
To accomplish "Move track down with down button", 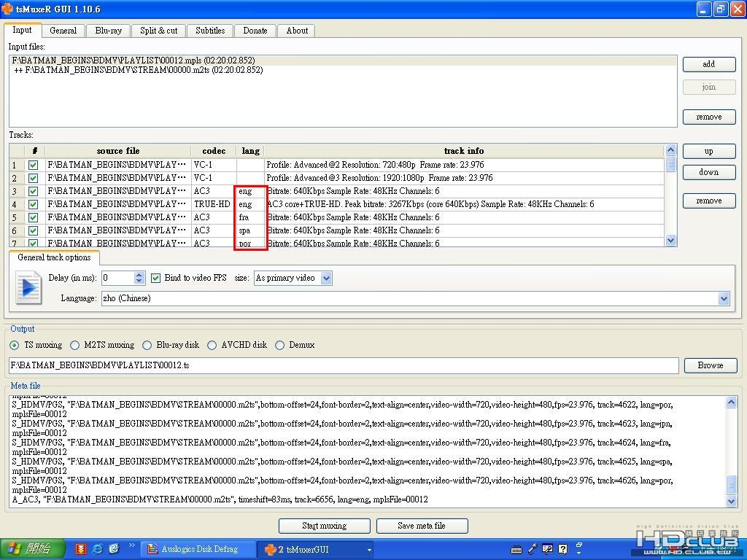I will point(709,172).
